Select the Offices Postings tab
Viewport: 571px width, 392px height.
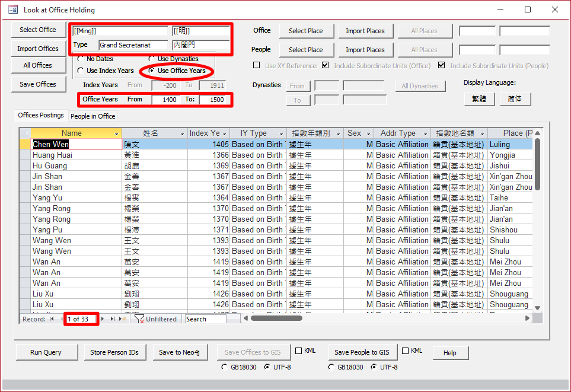pyautogui.click(x=40, y=115)
